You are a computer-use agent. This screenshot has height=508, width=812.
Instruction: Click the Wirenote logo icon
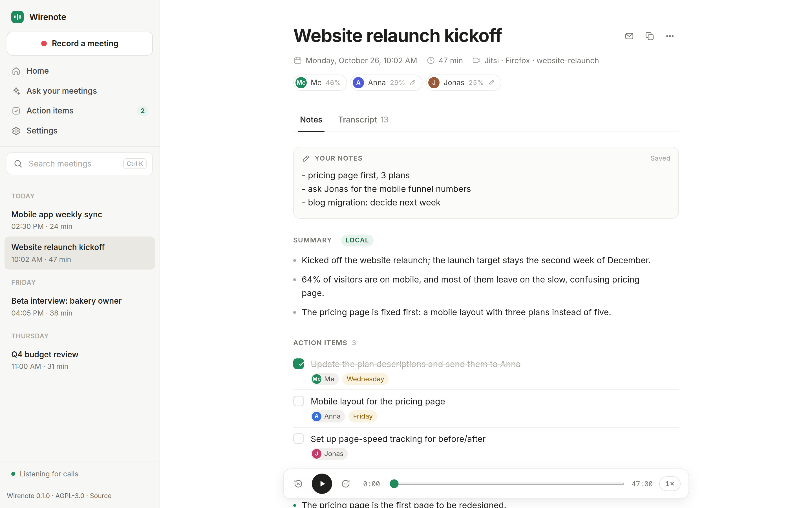pyautogui.click(x=17, y=17)
